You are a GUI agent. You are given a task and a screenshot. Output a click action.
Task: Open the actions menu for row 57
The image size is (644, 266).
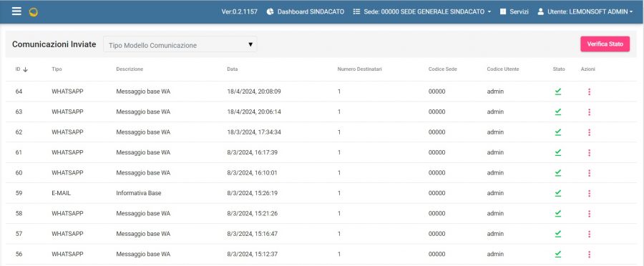(x=589, y=234)
